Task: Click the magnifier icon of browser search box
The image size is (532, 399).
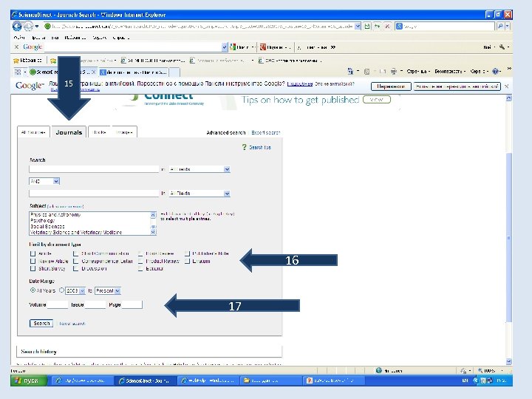Action: tap(500, 26)
